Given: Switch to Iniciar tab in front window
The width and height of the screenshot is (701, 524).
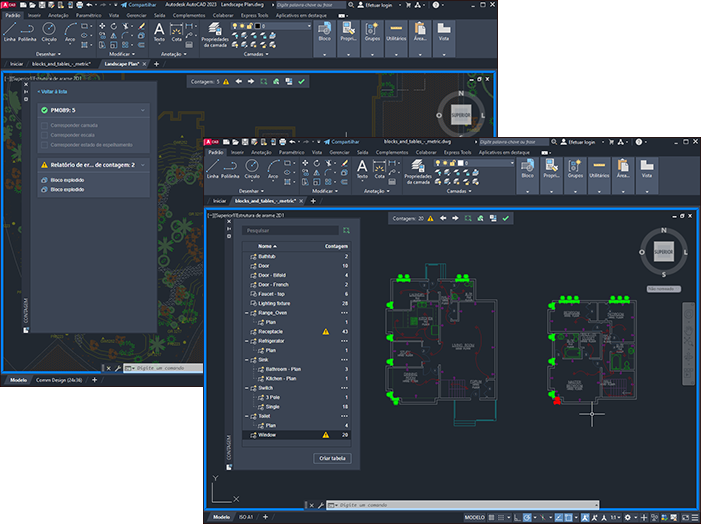Looking at the screenshot, I should point(220,201).
